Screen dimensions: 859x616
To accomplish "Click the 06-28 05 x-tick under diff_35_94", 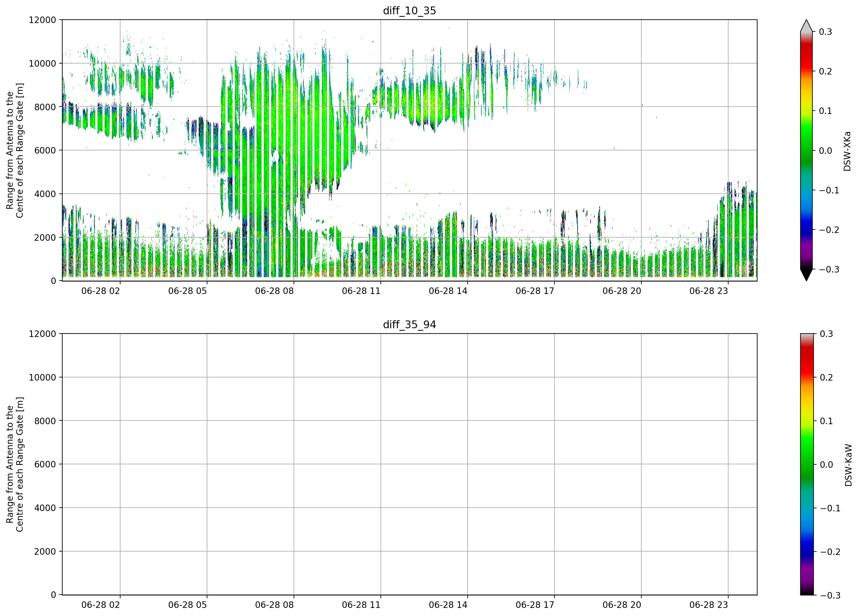I will (x=187, y=605).
